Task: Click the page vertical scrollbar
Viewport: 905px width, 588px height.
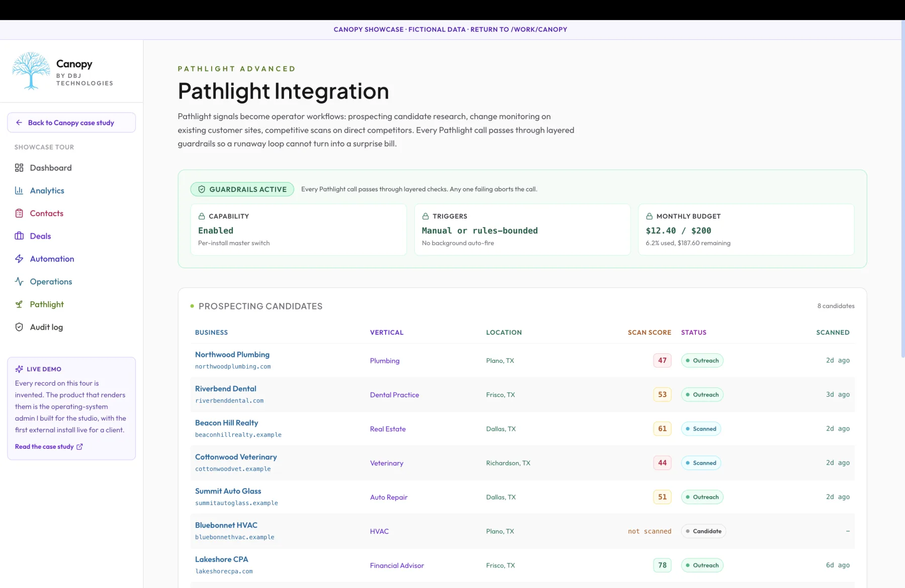Action: [902, 188]
